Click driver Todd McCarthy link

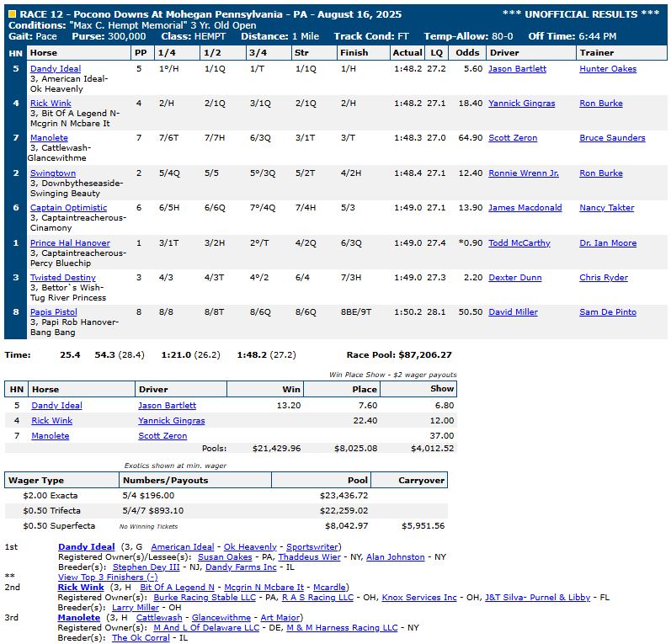coord(519,243)
